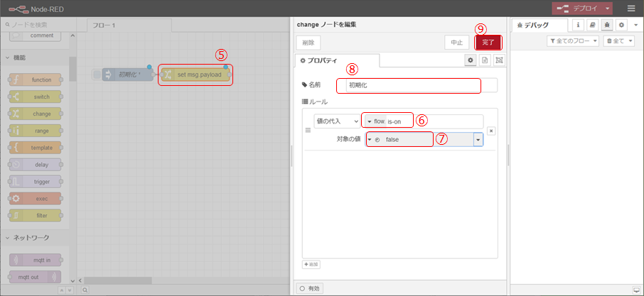Open the flow. property type selector
This screenshot has width=644, height=296.
375,121
